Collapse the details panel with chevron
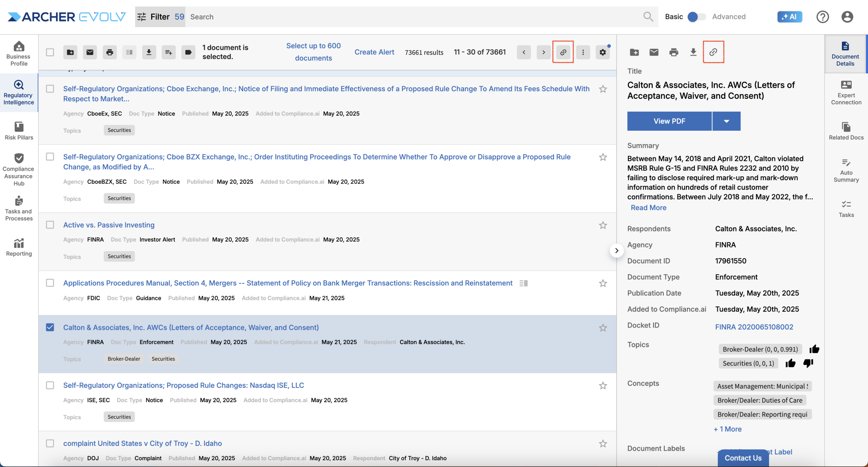868x467 pixels. point(616,250)
